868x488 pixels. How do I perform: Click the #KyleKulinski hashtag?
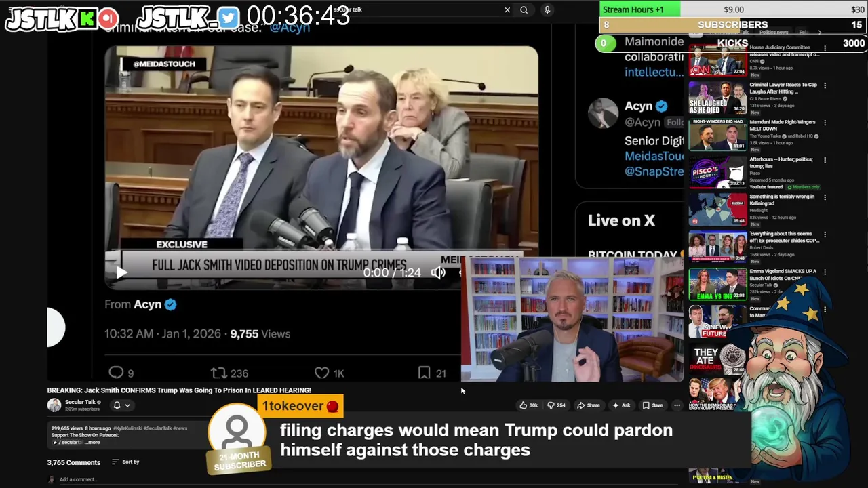click(x=127, y=428)
